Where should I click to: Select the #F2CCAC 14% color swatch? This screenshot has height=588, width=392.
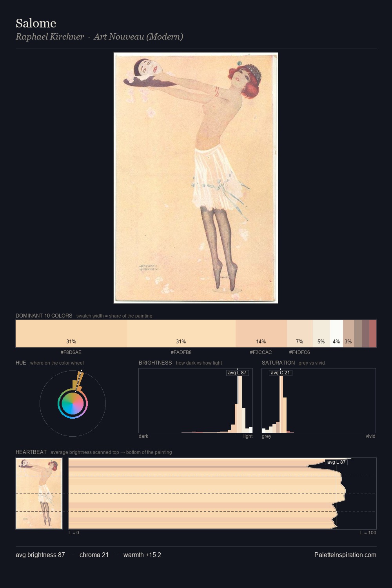click(x=261, y=334)
